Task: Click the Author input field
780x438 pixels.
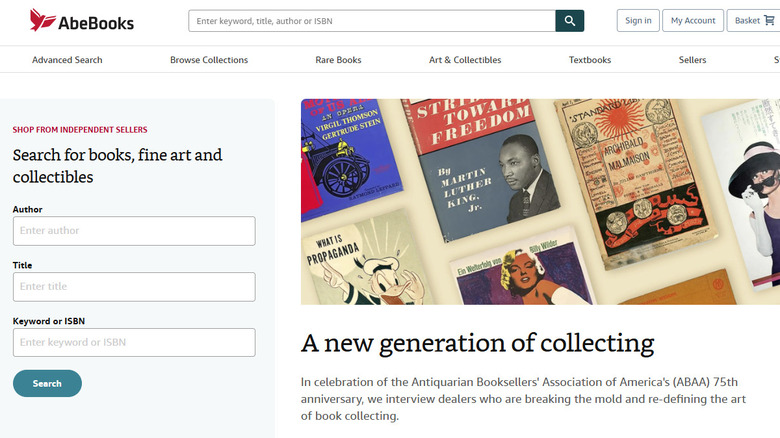Action: 134,231
